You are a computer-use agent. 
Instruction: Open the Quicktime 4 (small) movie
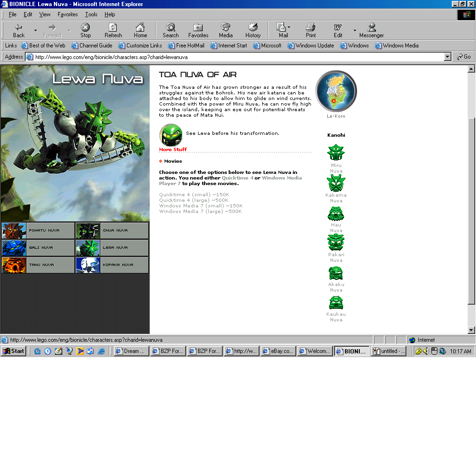tap(194, 195)
